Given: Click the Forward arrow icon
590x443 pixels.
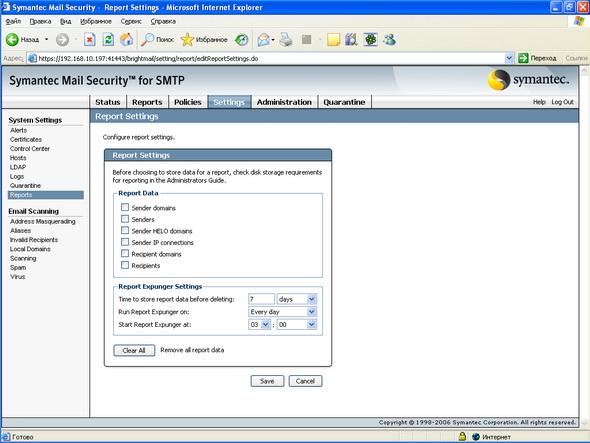Looking at the screenshot, I should 62,40.
